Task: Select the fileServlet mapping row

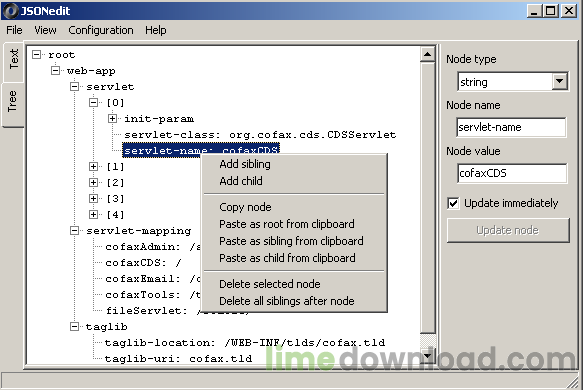Action: (153, 311)
